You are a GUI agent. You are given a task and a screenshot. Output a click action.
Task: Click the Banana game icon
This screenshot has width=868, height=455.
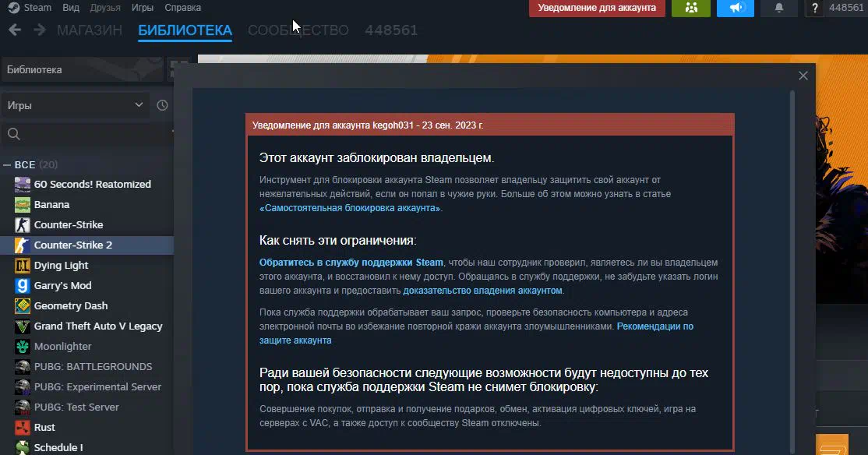pos(22,205)
